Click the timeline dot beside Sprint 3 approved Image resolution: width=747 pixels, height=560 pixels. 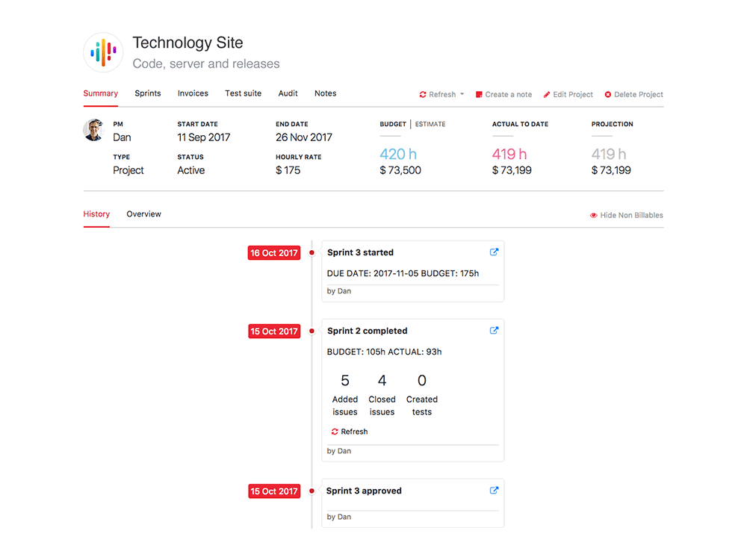311,491
